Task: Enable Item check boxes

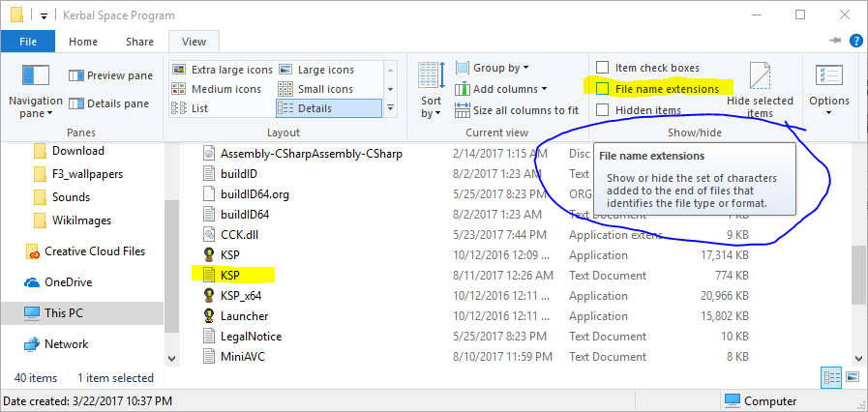Action: [602, 68]
